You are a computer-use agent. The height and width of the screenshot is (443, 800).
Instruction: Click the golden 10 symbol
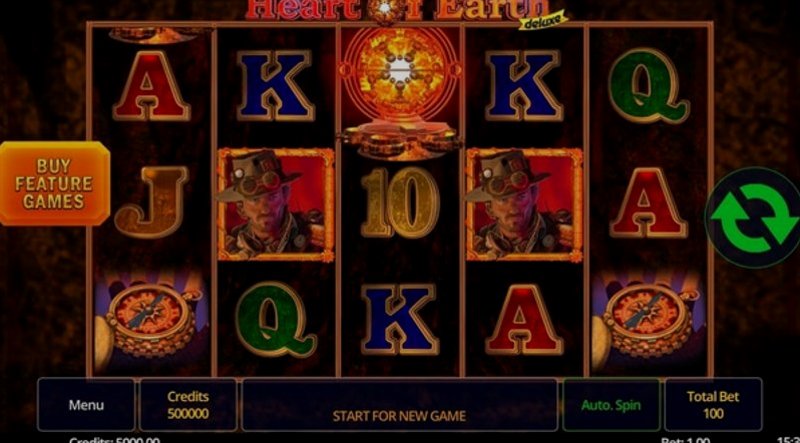click(x=401, y=203)
